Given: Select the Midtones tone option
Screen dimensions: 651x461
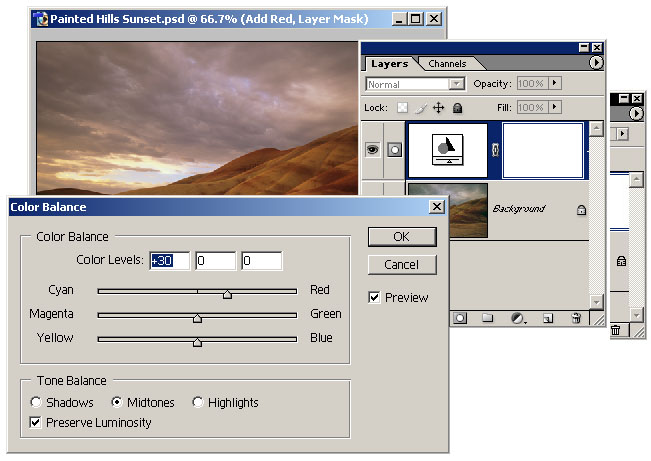Looking at the screenshot, I should pos(117,402).
